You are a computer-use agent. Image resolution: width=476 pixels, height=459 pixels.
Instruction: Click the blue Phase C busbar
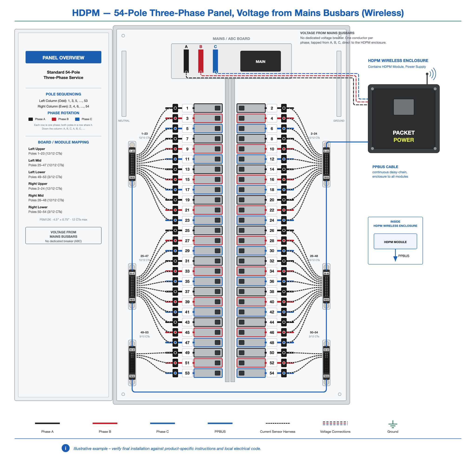point(215,61)
